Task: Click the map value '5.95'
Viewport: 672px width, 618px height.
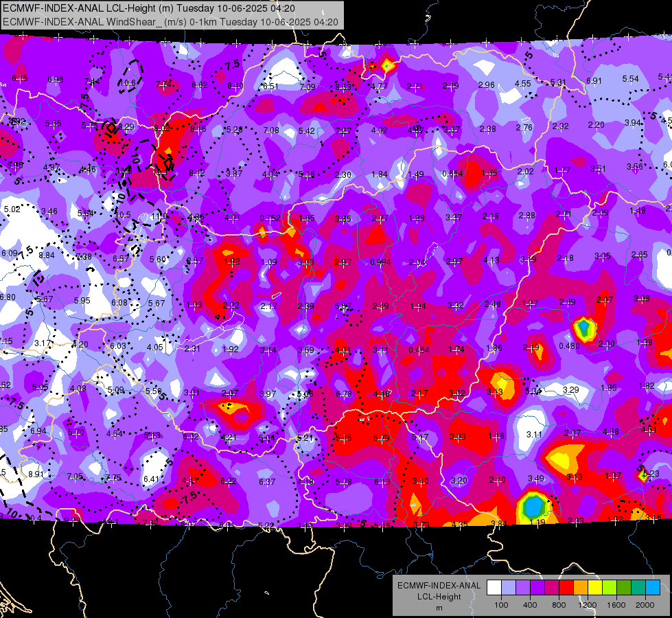Action: click(x=82, y=301)
